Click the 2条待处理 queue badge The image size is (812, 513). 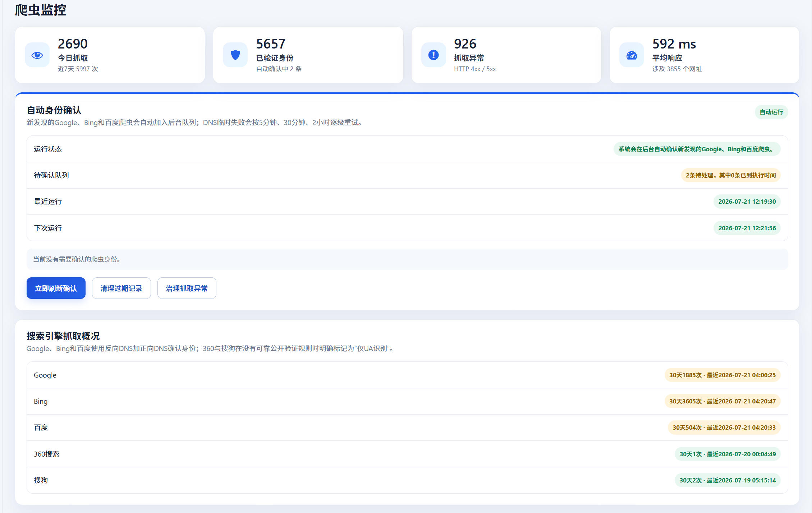tap(731, 175)
